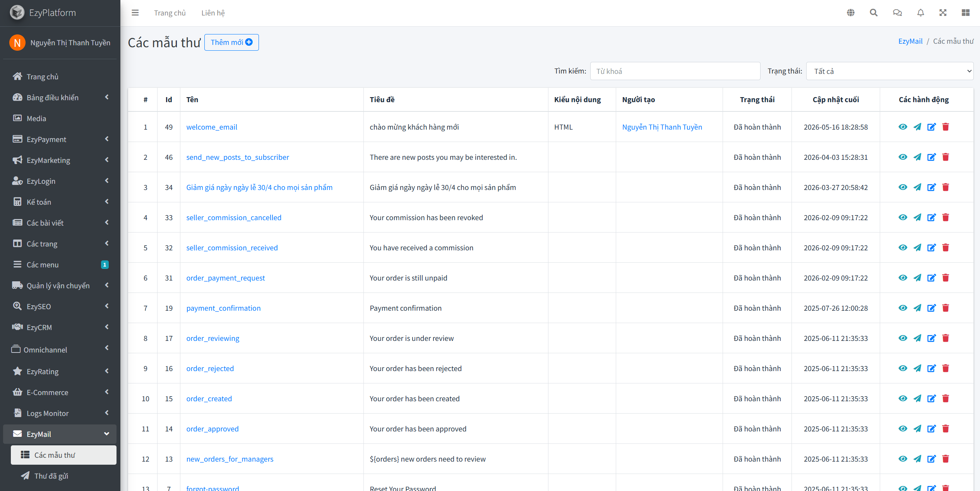View send_new_posts_to_subscriber with eye icon
The image size is (980, 491).
(x=903, y=157)
